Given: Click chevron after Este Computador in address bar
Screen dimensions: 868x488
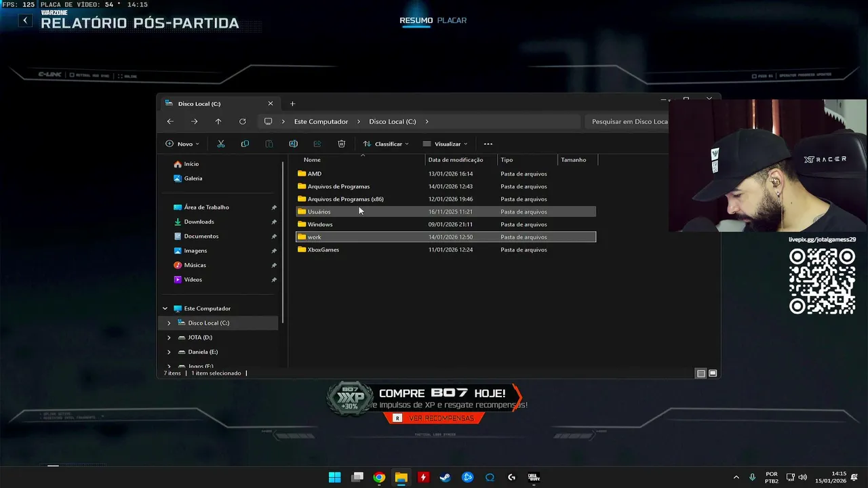Looking at the screenshot, I should coord(359,121).
